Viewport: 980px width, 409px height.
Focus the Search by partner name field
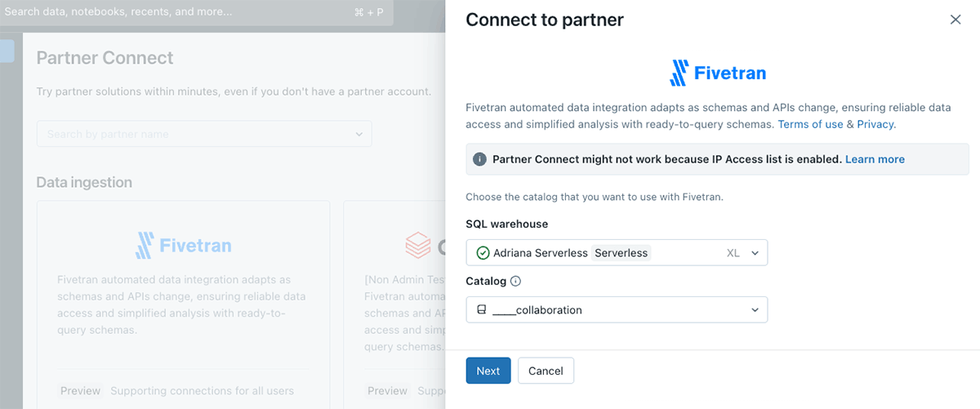[196, 134]
